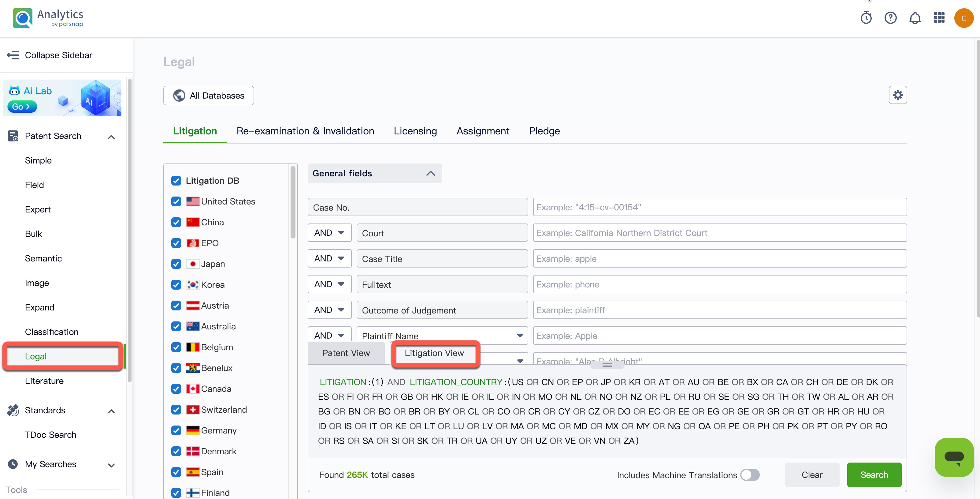Open search settings gear icon

[x=897, y=95]
